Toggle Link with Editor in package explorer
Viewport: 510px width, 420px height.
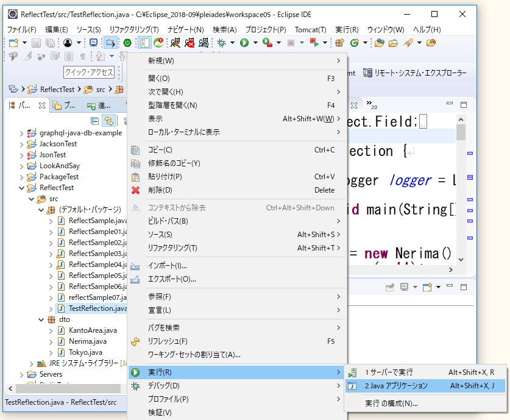[x=109, y=121]
